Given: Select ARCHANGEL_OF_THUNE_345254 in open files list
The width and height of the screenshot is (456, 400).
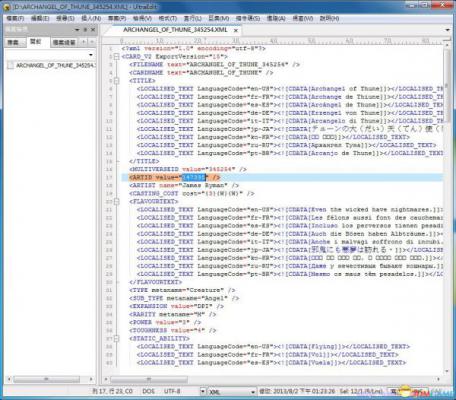Looking at the screenshot, I should click(52, 65).
